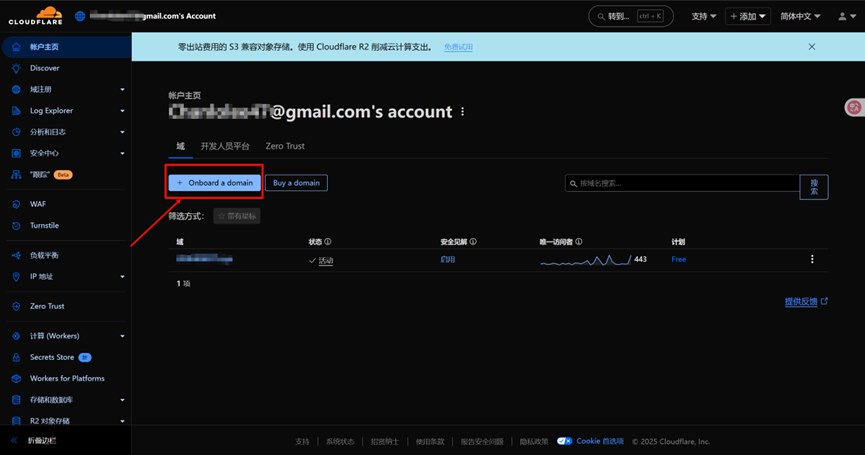Click the 跟踪 Beta network icon
The width and height of the screenshot is (865, 455).
pos(16,174)
